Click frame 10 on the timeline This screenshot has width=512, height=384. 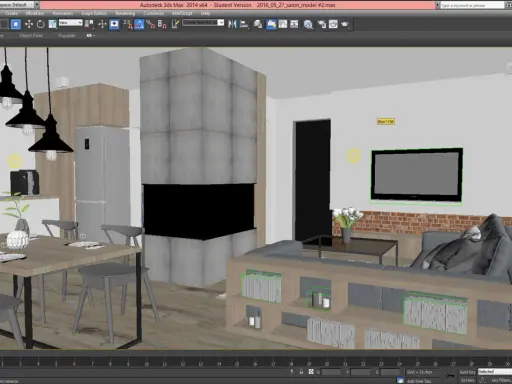147,363
